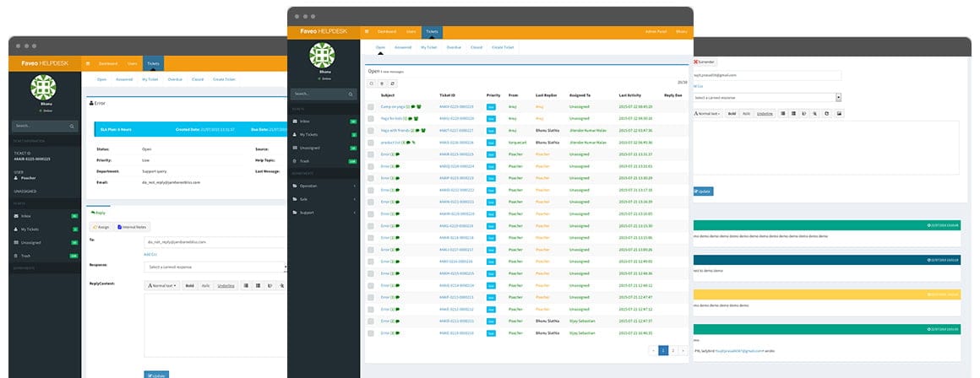Click the Low priority badge on the first ticket
This screenshot has width=980, height=378.
click(x=491, y=106)
